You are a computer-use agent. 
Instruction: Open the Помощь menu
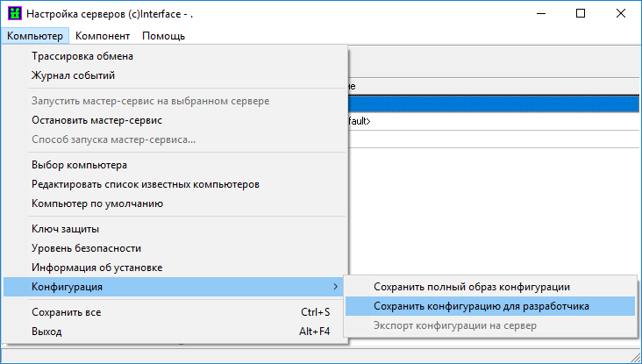(x=163, y=36)
